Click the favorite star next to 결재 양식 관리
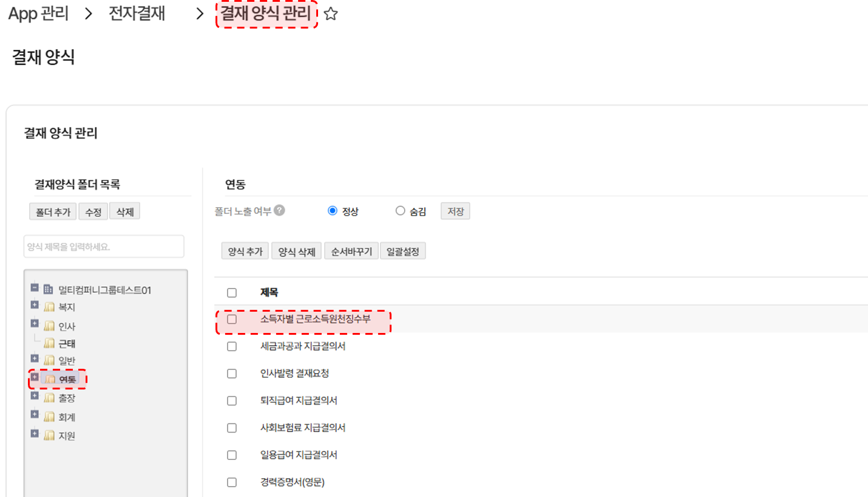Image resolution: width=868 pixels, height=497 pixels. point(331,15)
